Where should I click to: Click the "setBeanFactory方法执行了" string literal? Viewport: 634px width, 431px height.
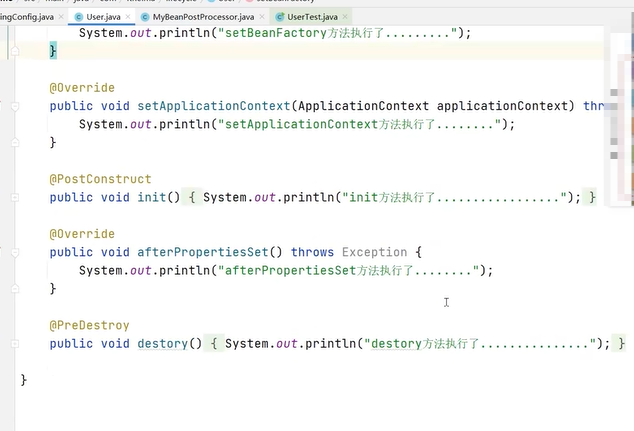pyautogui.click(x=338, y=33)
